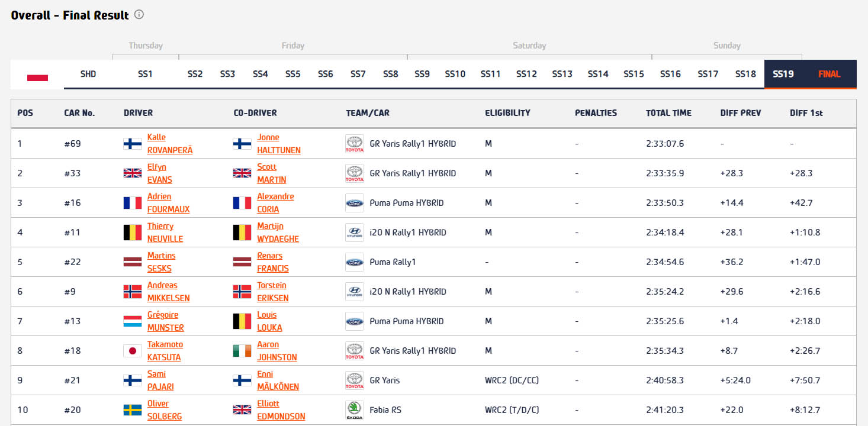Click Latvian flag beside Martins Sesks
Screen dimensions: 868x426
[x=132, y=262]
